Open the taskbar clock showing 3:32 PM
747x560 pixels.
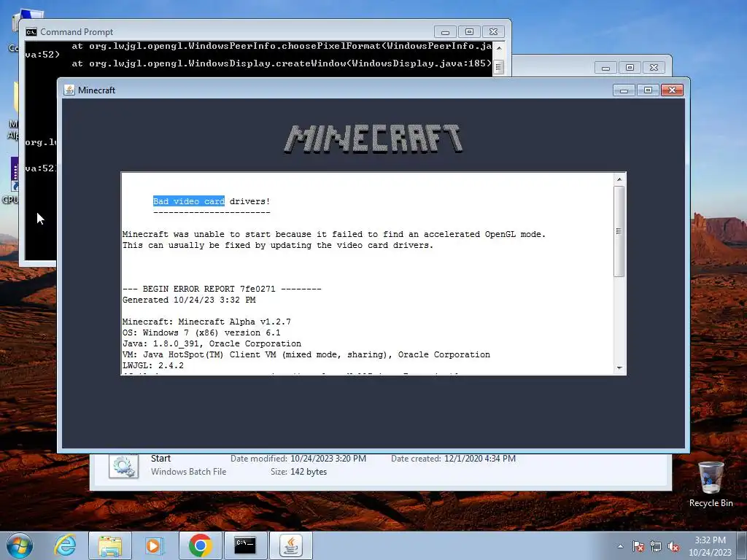710,546
